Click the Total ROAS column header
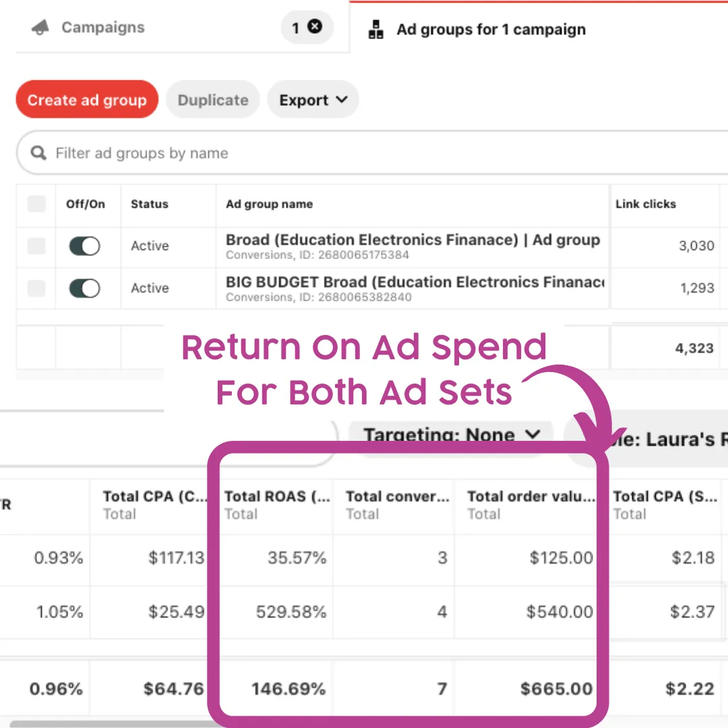Image resolution: width=728 pixels, height=728 pixels. click(277, 505)
